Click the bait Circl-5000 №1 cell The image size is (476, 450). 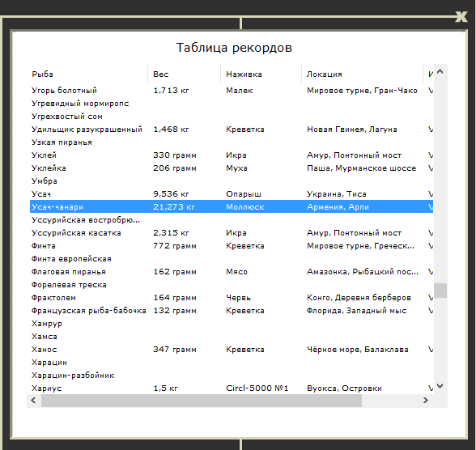click(x=257, y=388)
